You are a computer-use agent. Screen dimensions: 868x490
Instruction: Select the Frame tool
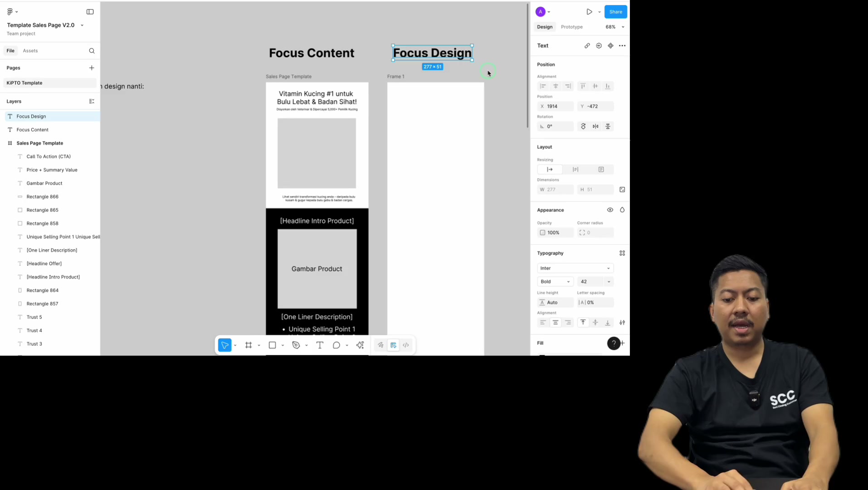[249, 345]
